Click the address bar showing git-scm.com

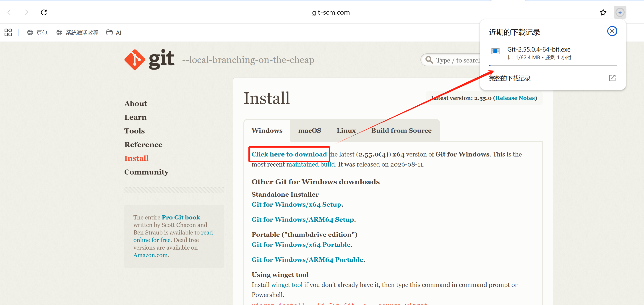click(x=331, y=12)
